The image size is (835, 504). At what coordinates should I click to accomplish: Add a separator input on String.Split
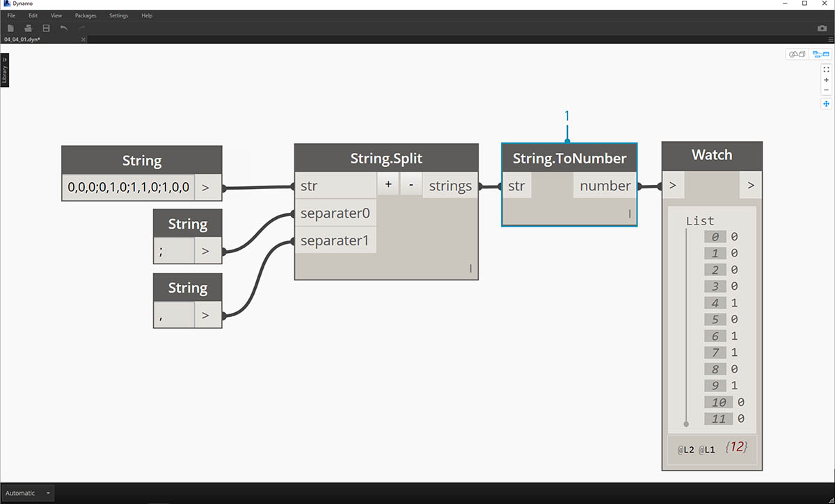pos(388,186)
